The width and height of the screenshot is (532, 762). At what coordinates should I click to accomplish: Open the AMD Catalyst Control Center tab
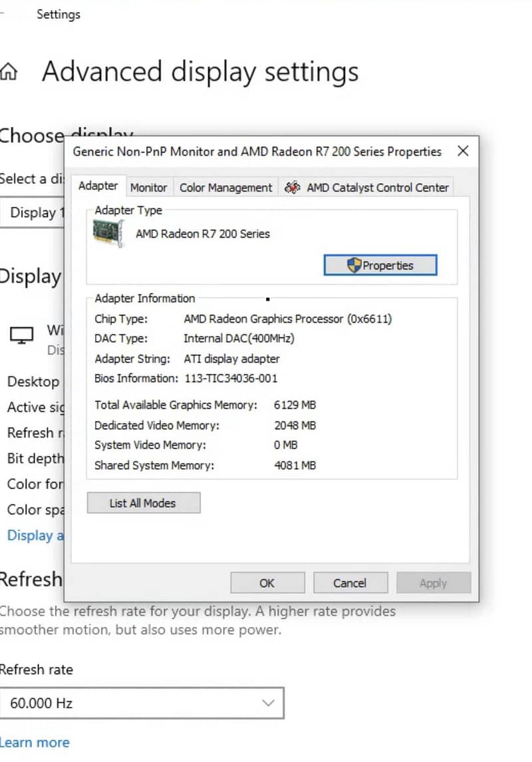pos(376,187)
